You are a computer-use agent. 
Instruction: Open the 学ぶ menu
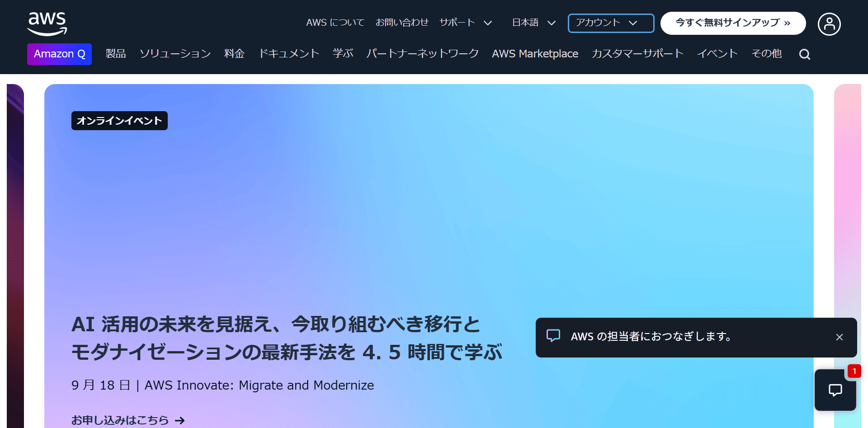343,54
